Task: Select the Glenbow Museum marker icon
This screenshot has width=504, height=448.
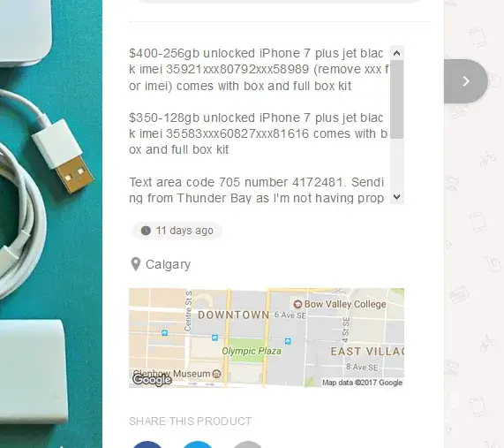Action: [x=217, y=374]
